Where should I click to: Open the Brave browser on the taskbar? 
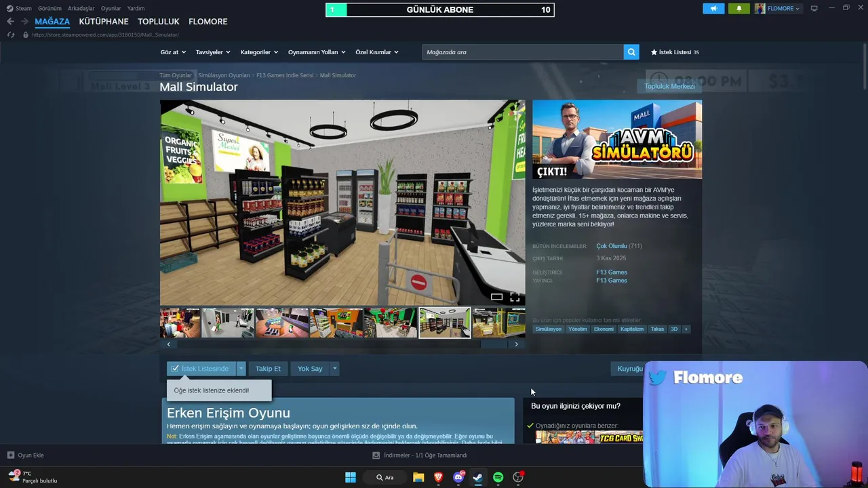pos(438,477)
